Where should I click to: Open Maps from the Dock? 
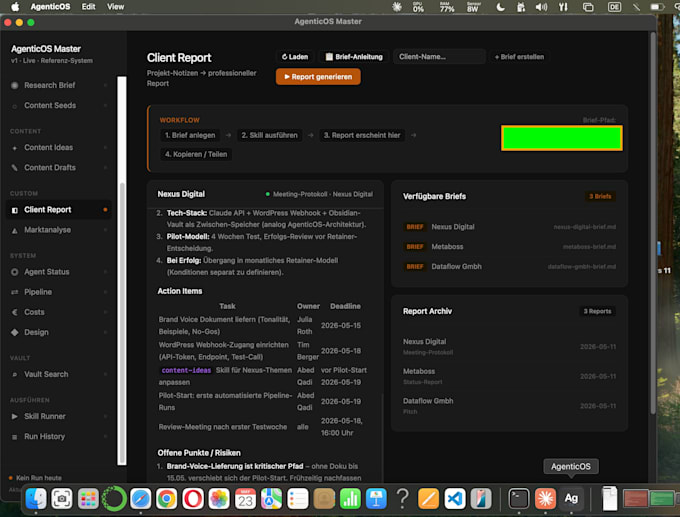click(271, 498)
